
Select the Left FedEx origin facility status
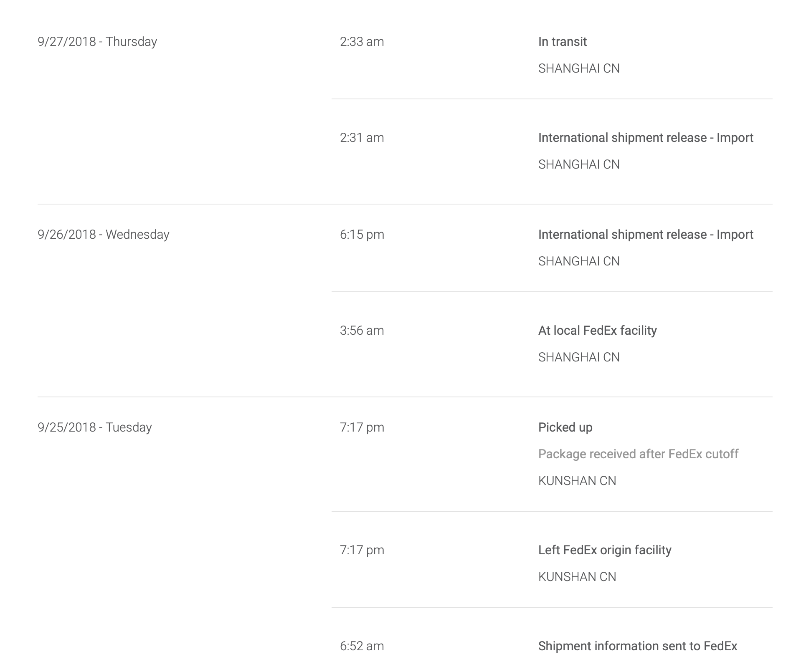click(x=605, y=550)
